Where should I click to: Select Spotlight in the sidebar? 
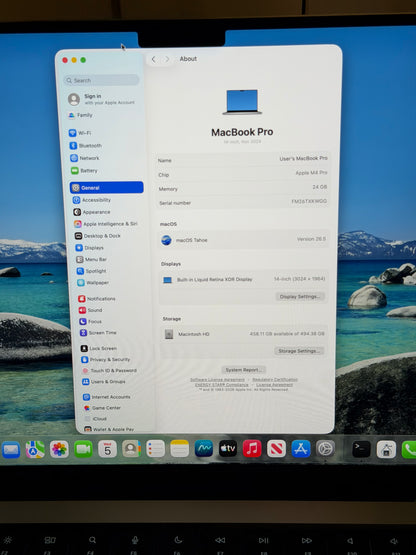(91, 271)
